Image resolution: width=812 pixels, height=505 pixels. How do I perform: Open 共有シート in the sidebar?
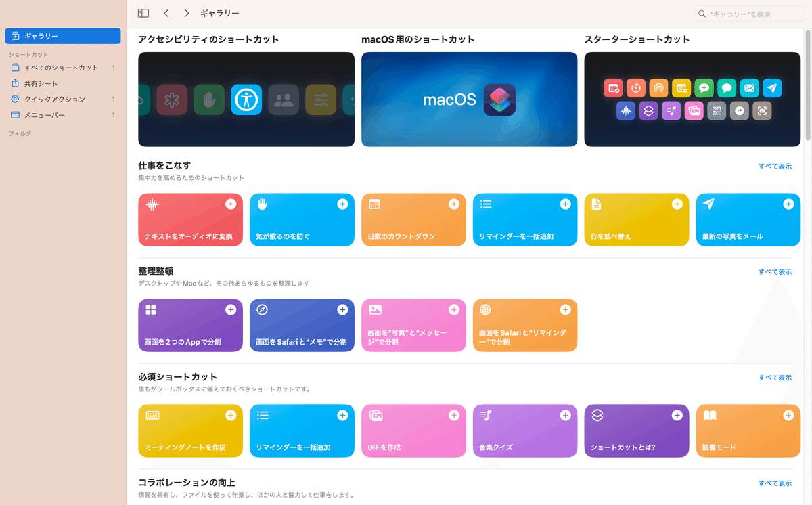[x=63, y=83]
